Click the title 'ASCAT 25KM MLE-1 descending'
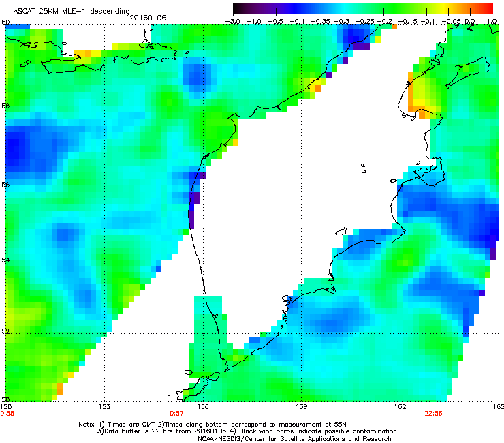 tap(72, 12)
